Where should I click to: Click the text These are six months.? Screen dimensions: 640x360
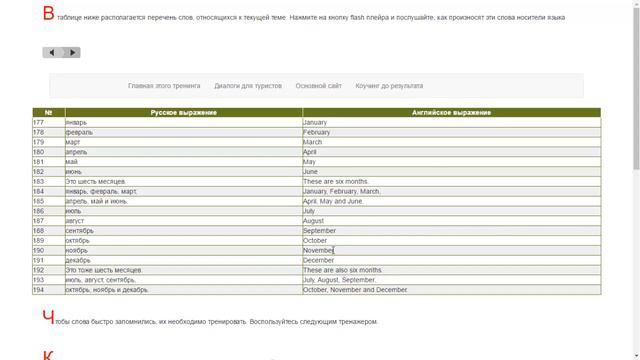point(336,182)
